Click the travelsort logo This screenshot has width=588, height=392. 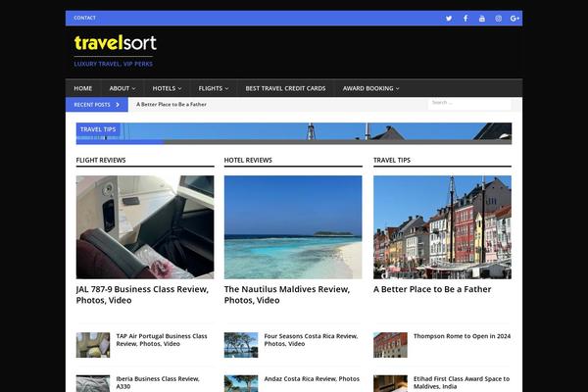(115, 43)
